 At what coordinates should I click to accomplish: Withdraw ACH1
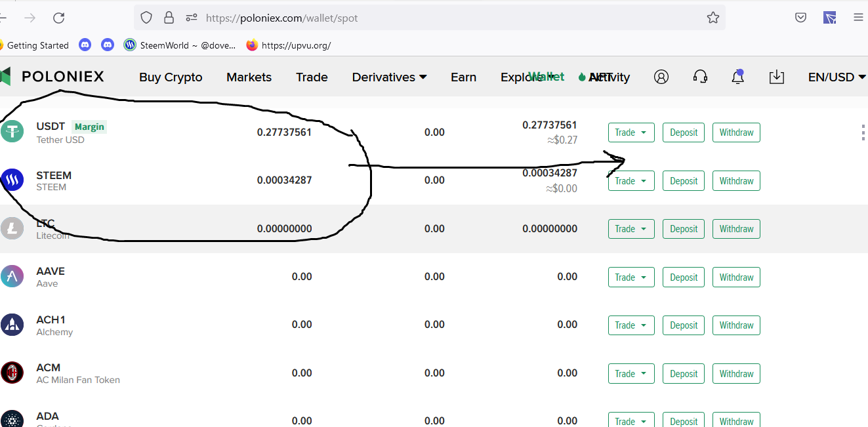[736, 325]
